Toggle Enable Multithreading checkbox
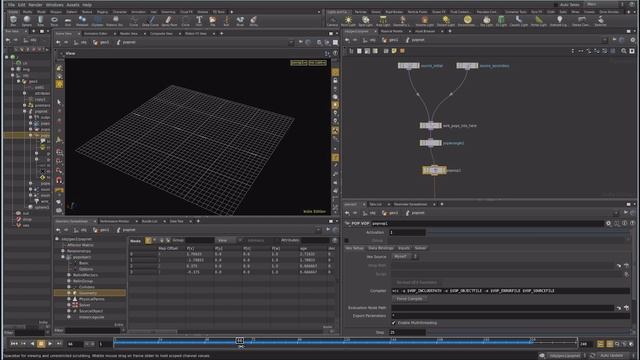Viewport: 640px width, 360px height. click(x=394, y=323)
